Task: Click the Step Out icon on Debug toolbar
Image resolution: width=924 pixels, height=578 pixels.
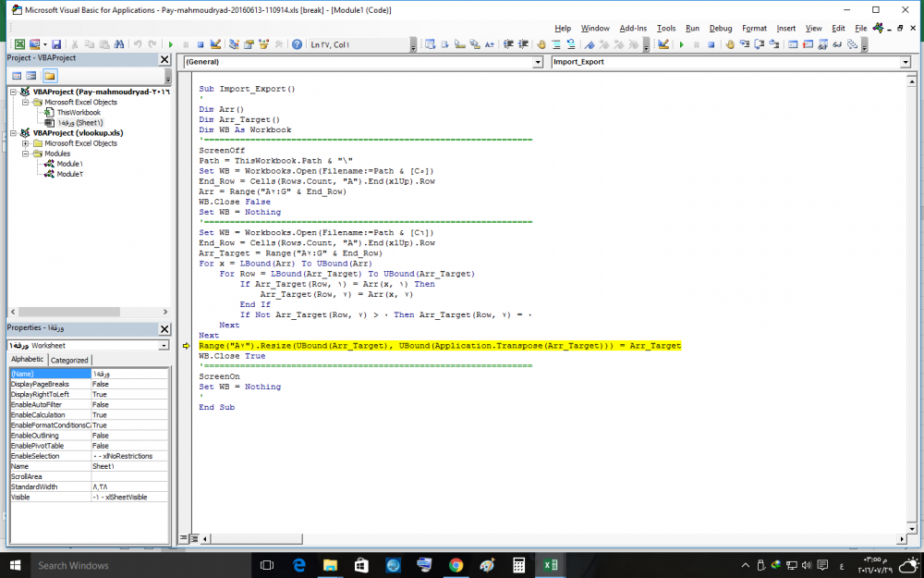Action: (774, 44)
